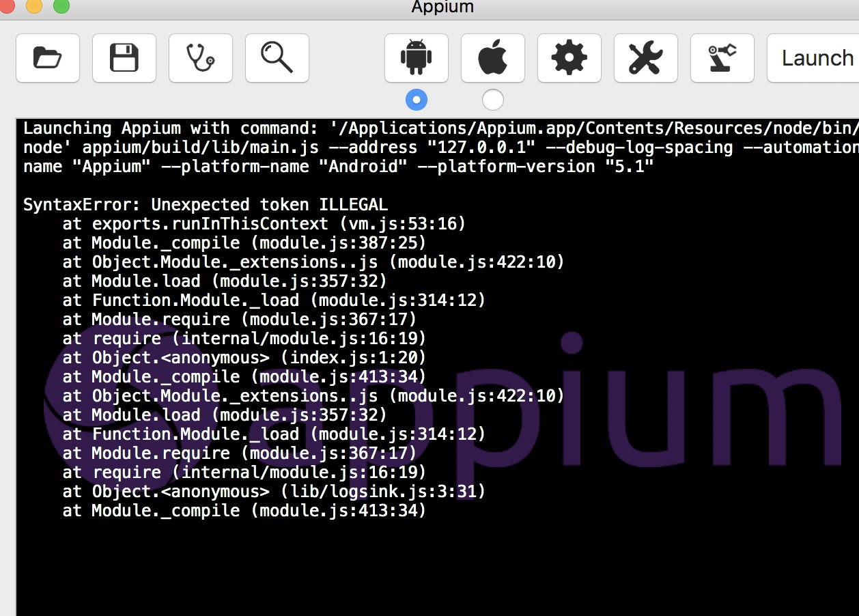Run Appium Doctor via stethoscope icon
Screen dimensions: 859x616
point(201,58)
